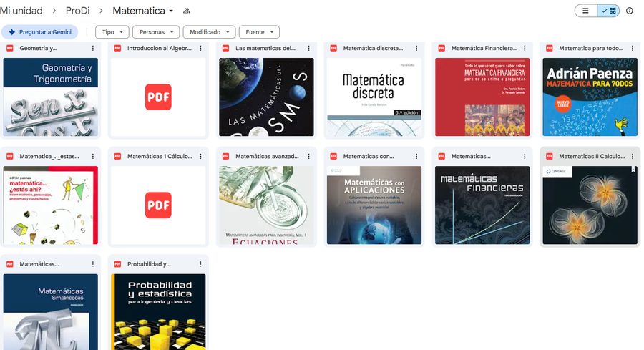Expand the Tipo filter dropdown
Screen dimensions: 644x350
[112, 32]
